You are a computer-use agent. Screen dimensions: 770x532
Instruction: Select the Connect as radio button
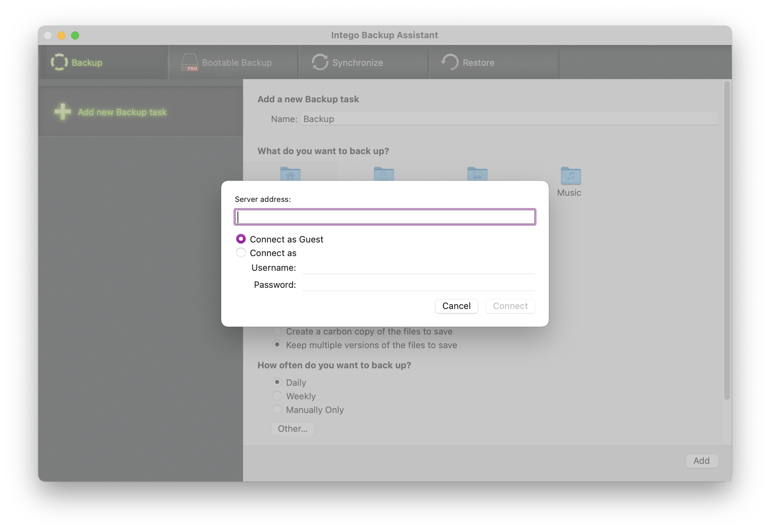241,253
